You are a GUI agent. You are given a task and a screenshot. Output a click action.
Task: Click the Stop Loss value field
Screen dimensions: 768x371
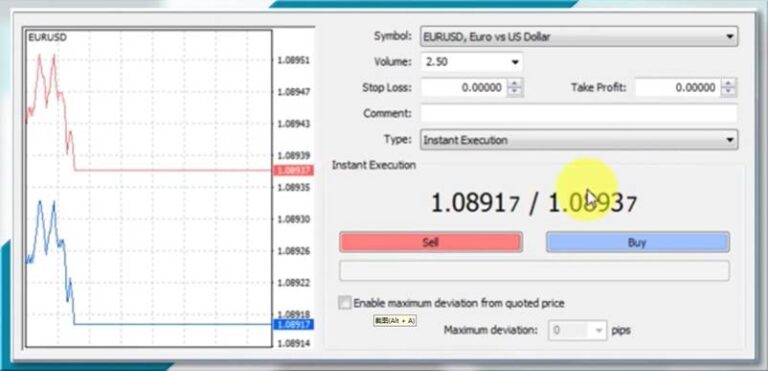point(463,88)
